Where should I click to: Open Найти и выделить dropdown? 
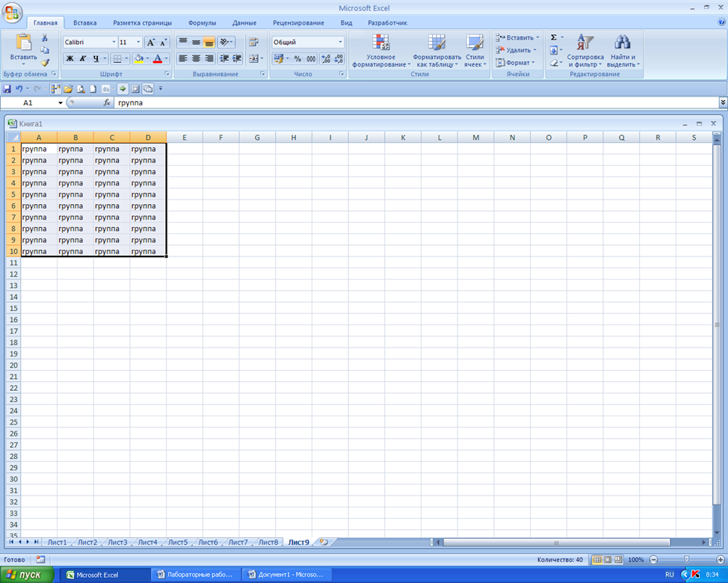point(623,51)
